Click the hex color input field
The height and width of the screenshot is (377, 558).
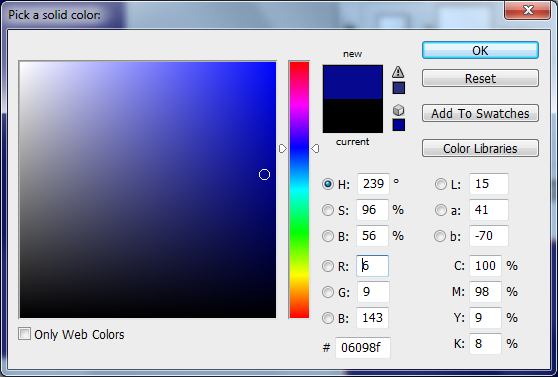(363, 347)
